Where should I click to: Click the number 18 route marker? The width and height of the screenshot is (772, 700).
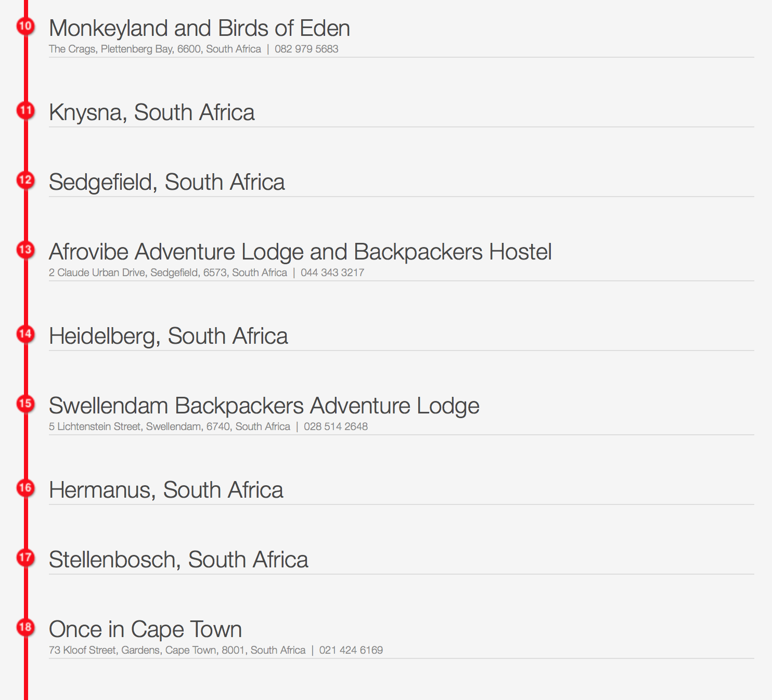coord(25,627)
